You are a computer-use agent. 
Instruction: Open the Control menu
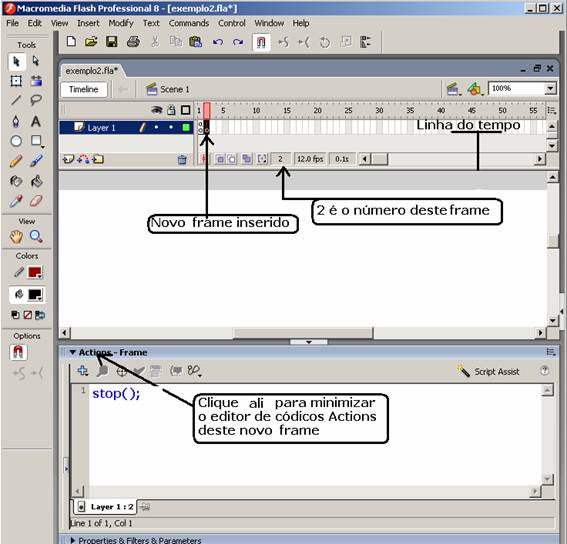coord(232,23)
